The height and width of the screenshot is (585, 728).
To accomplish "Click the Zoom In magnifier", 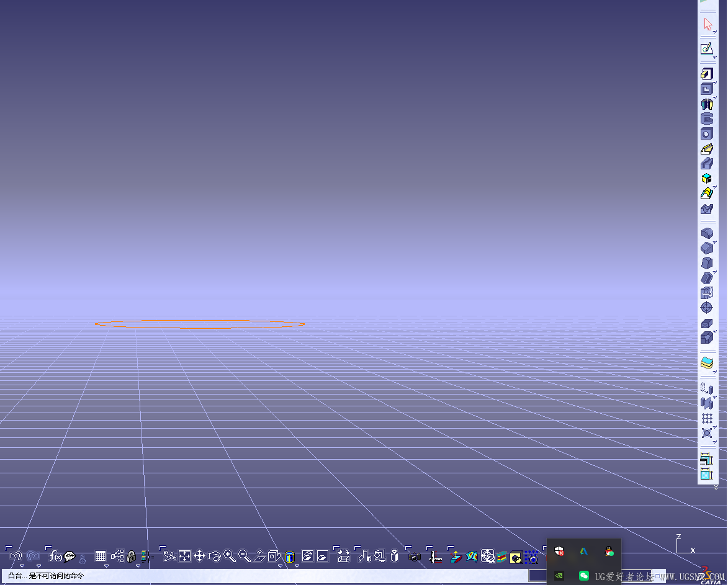I will coord(230,556).
